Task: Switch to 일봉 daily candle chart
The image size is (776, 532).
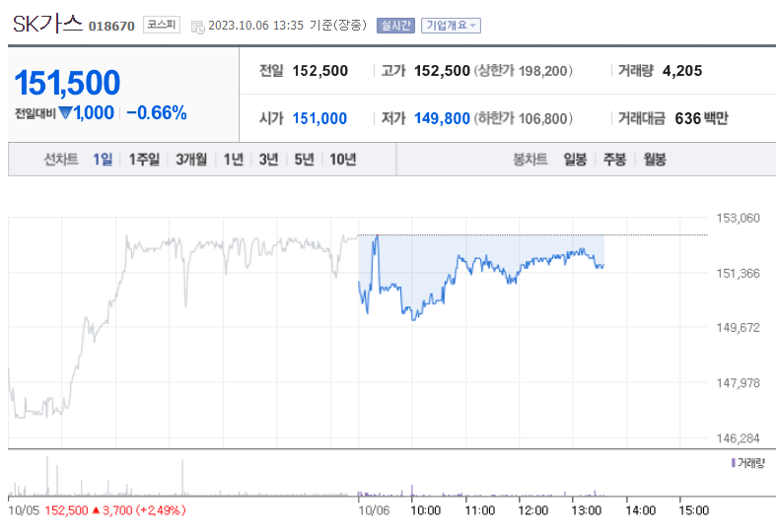Action: 575,160
